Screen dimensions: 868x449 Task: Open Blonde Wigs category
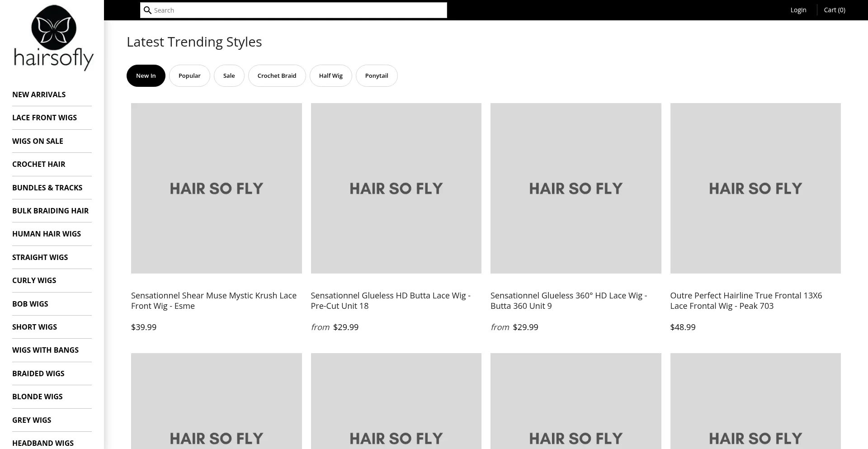pos(37,397)
